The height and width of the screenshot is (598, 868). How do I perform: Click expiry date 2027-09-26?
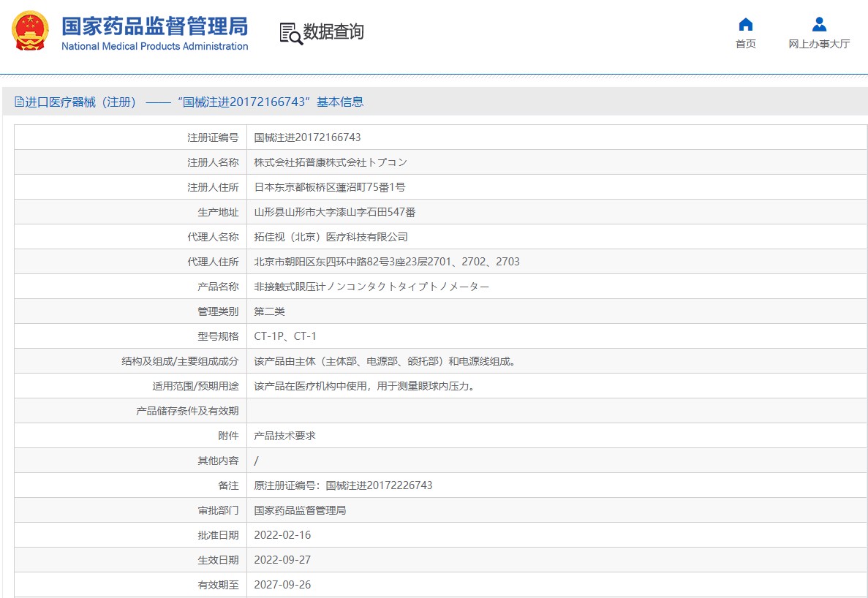[282, 585]
